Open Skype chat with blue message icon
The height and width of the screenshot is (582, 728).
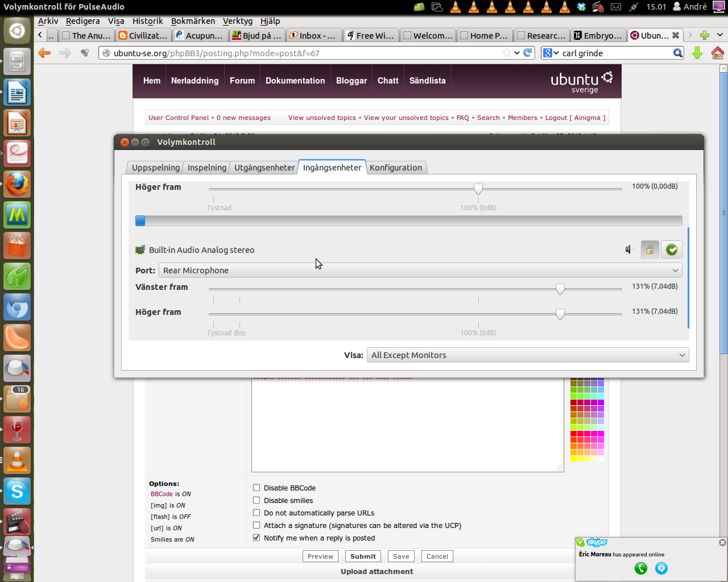[661, 568]
